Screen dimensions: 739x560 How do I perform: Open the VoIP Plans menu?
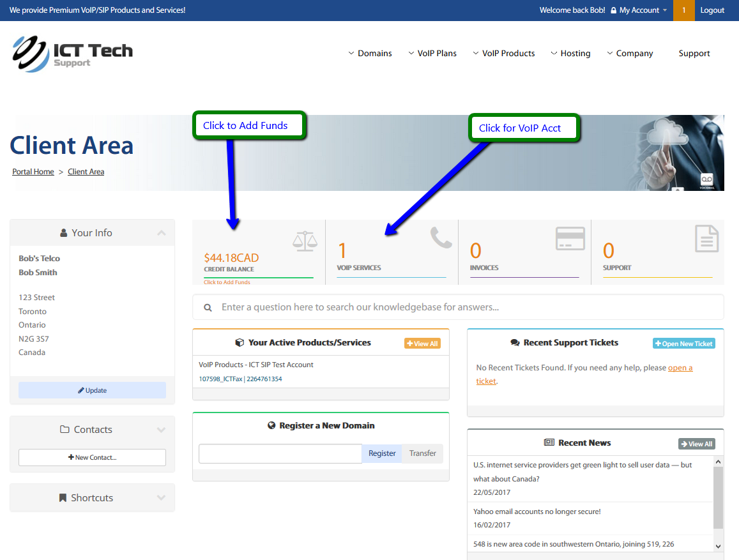tap(432, 54)
